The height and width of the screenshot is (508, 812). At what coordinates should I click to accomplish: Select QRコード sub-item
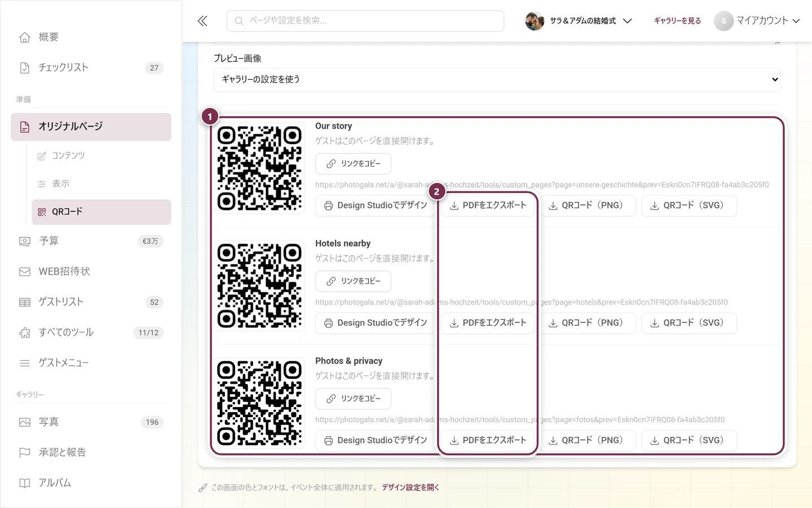point(101,212)
